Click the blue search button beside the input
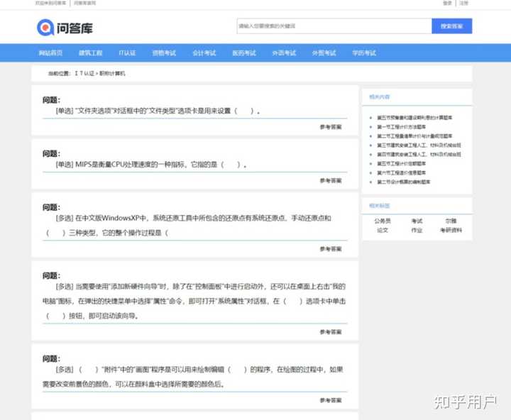 click(x=451, y=26)
